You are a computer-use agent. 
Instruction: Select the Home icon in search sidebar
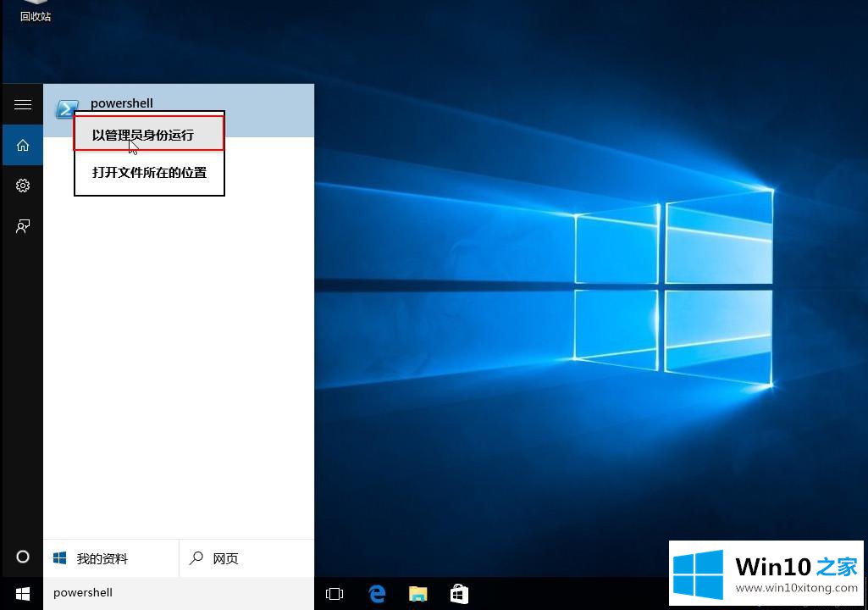(x=23, y=145)
